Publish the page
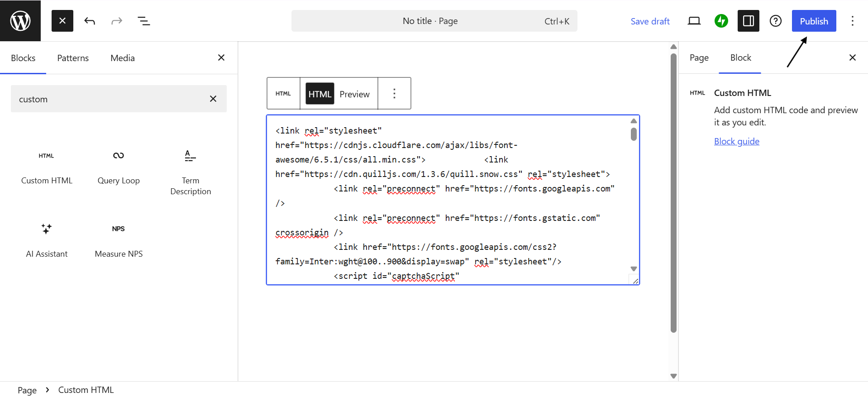 click(814, 21)
